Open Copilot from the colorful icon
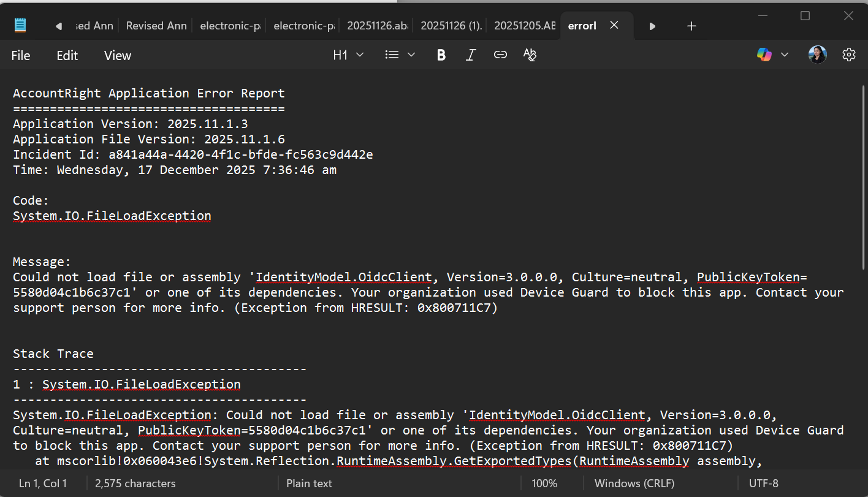The image size is (868, 497). pos(764,55)
